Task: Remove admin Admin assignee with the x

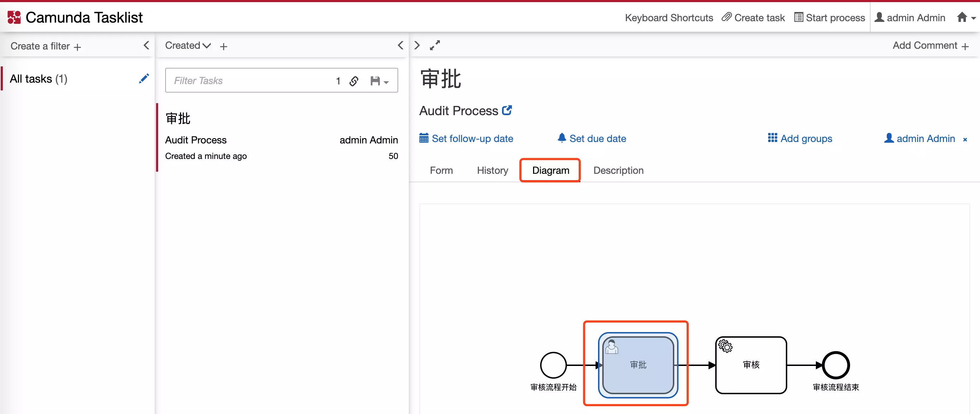Action: point(965,139)
